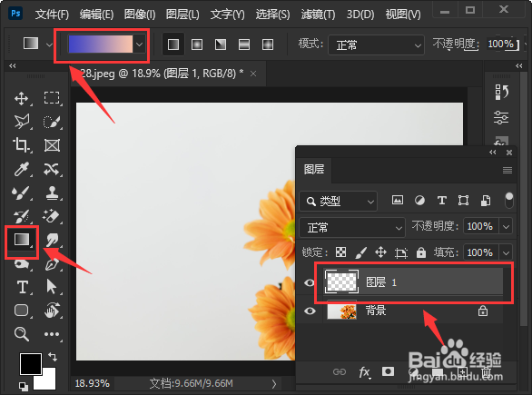Open the Edit Toolbar three-dots menu

click(52, 334)
